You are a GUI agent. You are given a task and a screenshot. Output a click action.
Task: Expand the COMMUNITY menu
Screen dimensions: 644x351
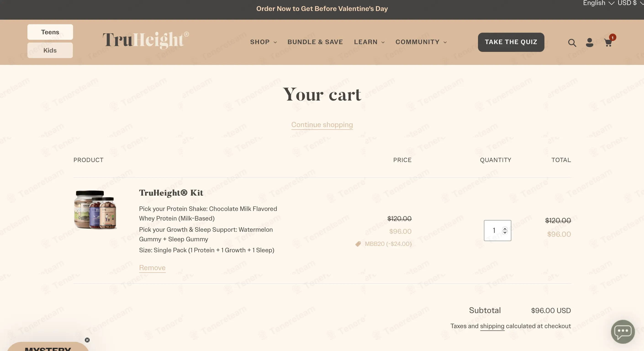421,42
